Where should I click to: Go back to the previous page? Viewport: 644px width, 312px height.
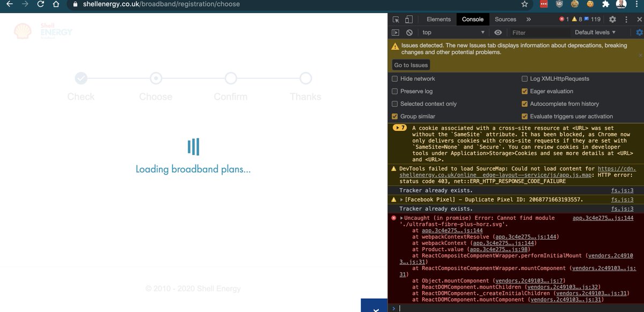point(10,4)
